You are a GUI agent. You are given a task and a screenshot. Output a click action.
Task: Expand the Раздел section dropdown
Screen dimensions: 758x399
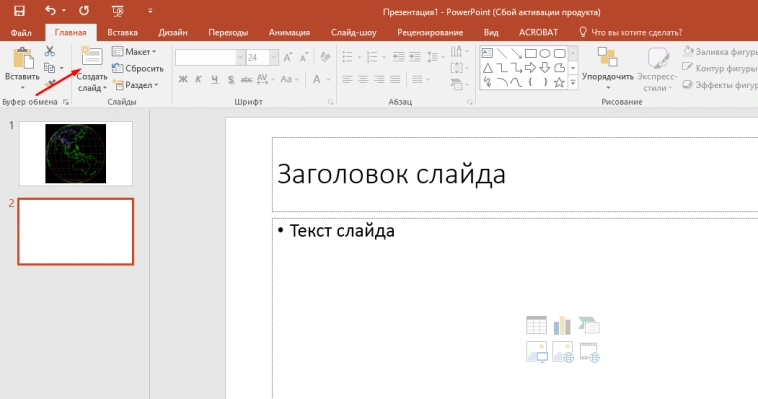pos(136,85)
